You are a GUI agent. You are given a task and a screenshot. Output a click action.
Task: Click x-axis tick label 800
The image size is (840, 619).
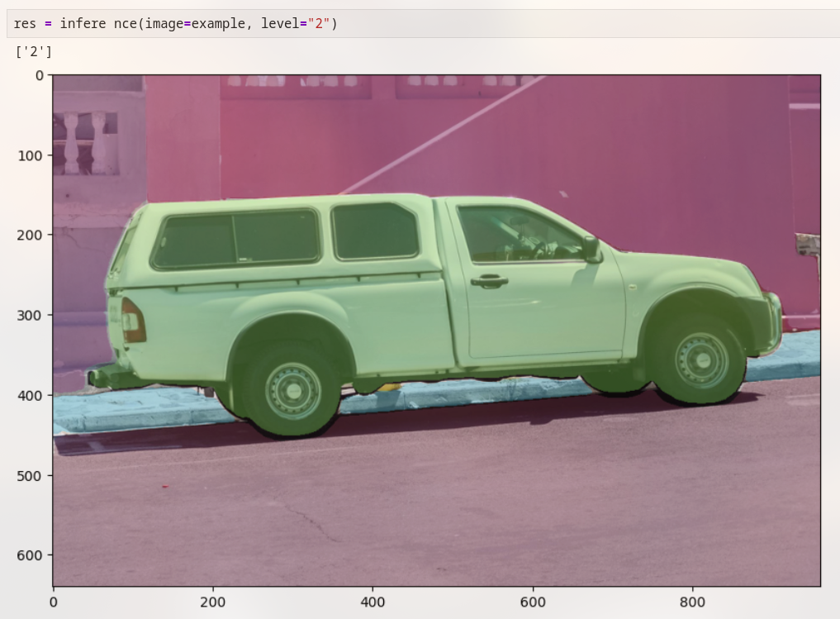(692, 602)
